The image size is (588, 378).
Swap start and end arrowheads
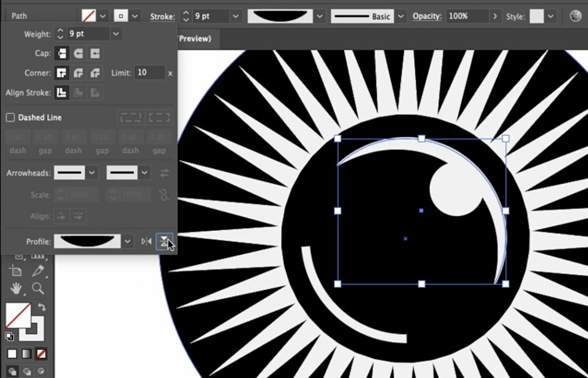164,173
